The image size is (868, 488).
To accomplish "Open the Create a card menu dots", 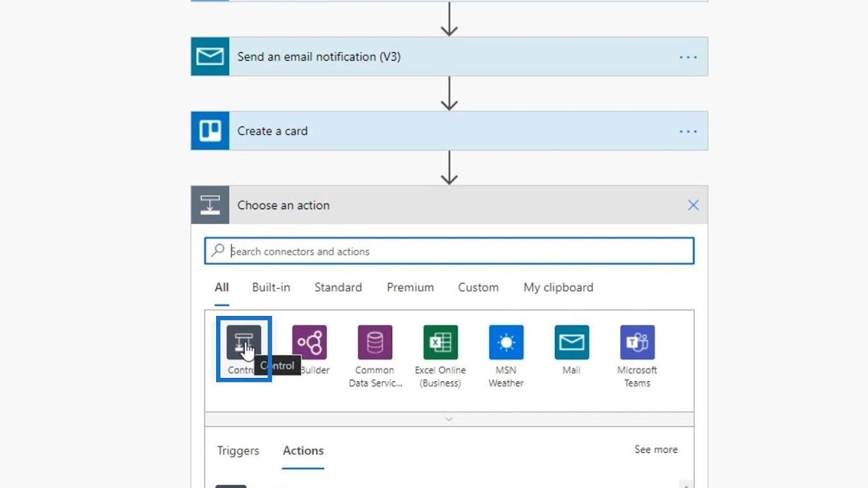I will tap(688, 132).
